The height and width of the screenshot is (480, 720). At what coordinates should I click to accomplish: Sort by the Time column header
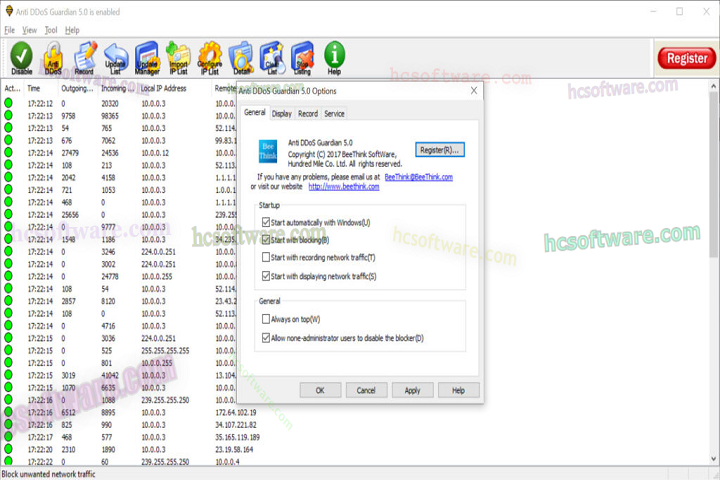click(x=40, y=88)
